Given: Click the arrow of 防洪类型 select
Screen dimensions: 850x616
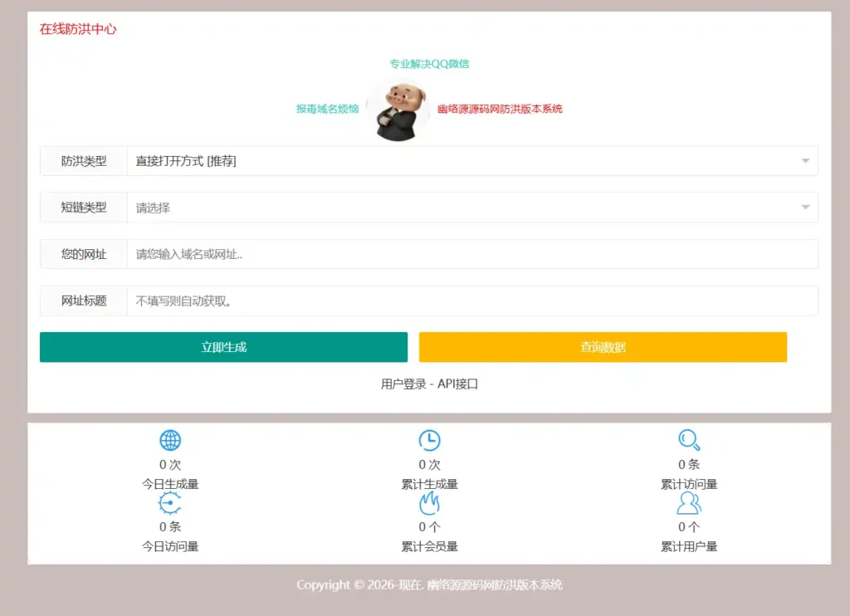Looking at the screenshot, I should click(805, 161).
